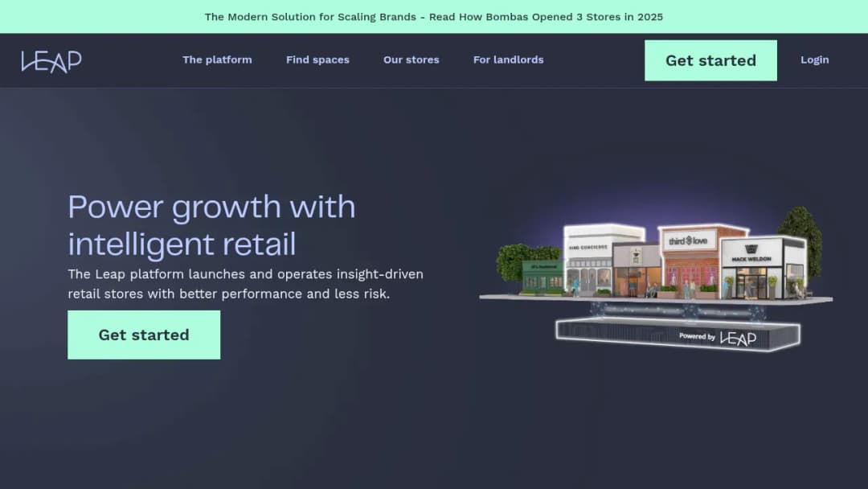Read the Bombas announcement banner link
The width and height of the screenshot is (868, 489).
[x=434, y=17]
